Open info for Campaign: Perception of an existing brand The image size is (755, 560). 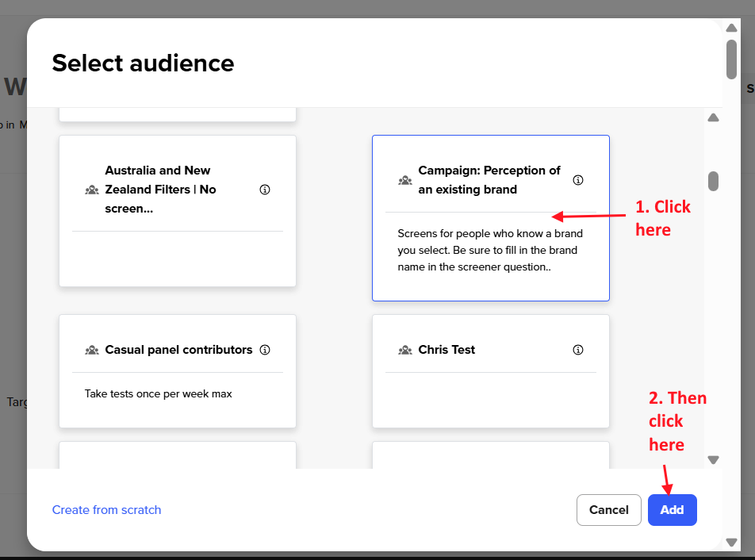[578, 179]
